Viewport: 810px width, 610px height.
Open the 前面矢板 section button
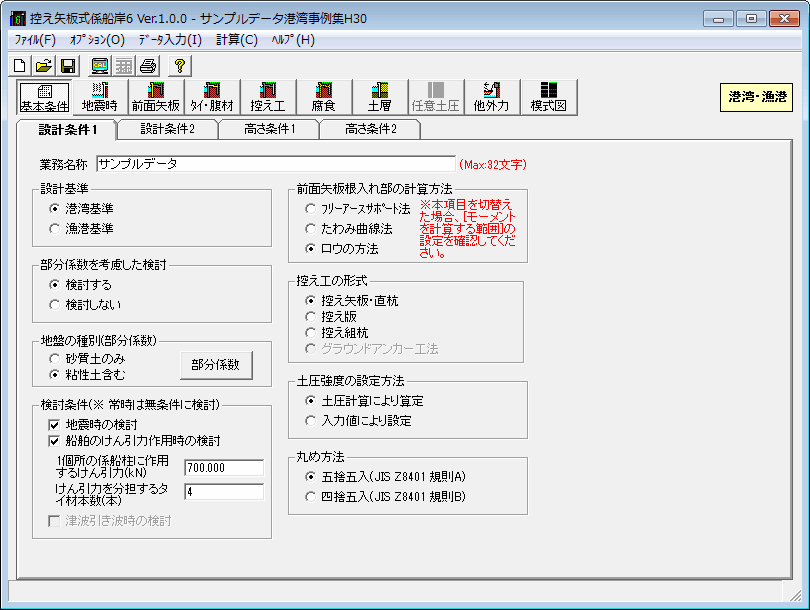click(x=156, y=97)
